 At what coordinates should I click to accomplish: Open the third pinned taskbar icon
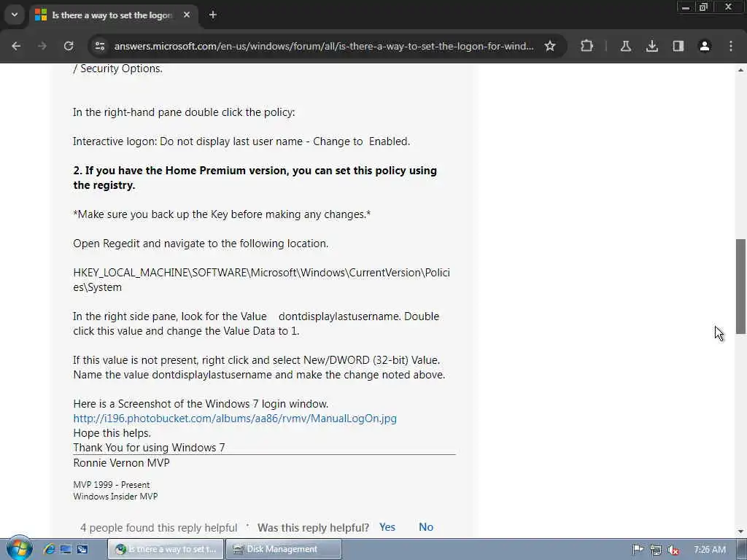pyautogui.click(x=82, y=549)
